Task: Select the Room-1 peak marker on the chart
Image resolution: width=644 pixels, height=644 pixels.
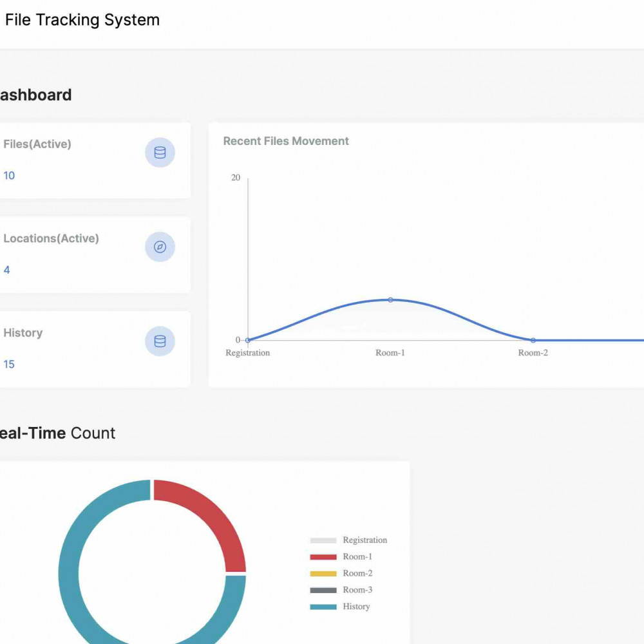Action: 390,299
